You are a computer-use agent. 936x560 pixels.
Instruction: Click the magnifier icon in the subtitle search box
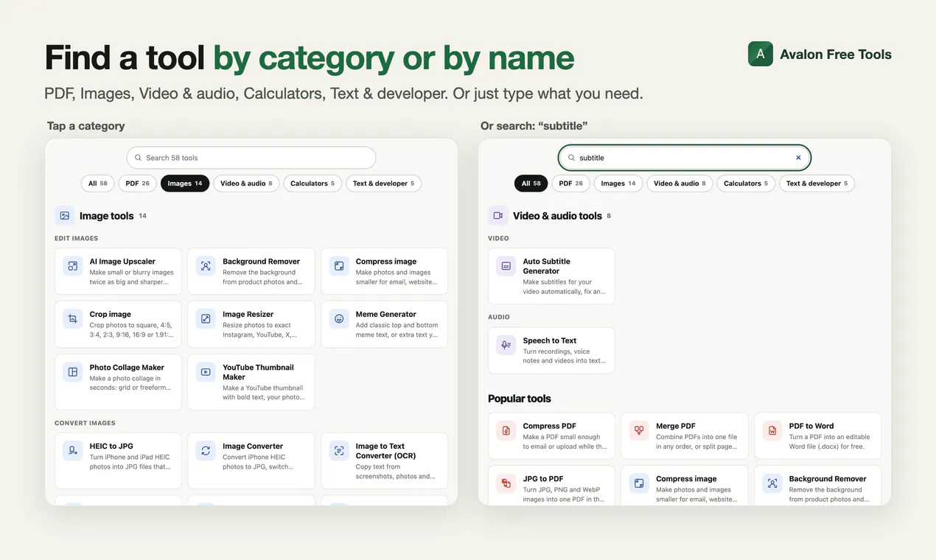point(571,158)
